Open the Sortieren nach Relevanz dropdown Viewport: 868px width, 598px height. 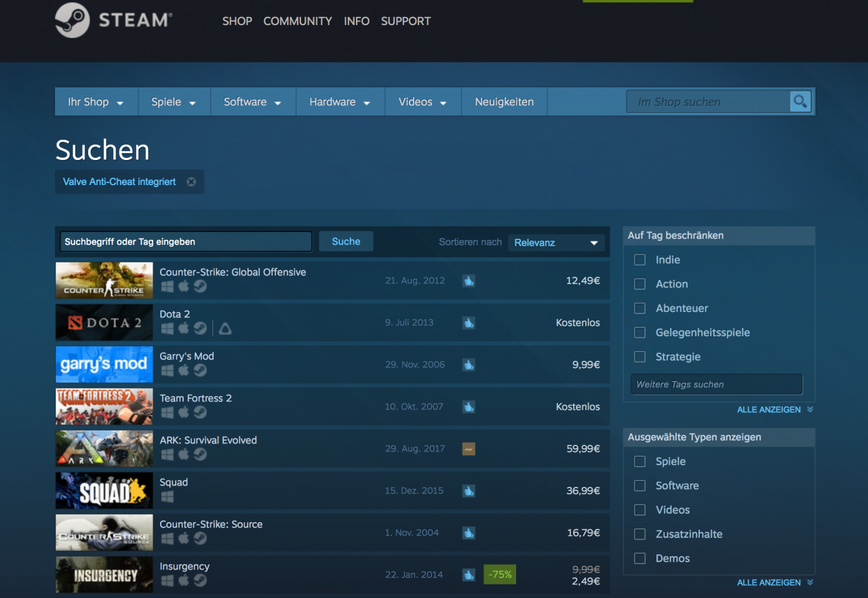(x=556, y=242)
